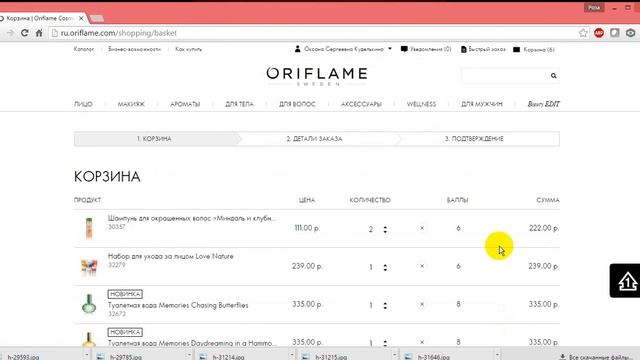Show all downloads via Все скачанные файлы

point(596,357)
